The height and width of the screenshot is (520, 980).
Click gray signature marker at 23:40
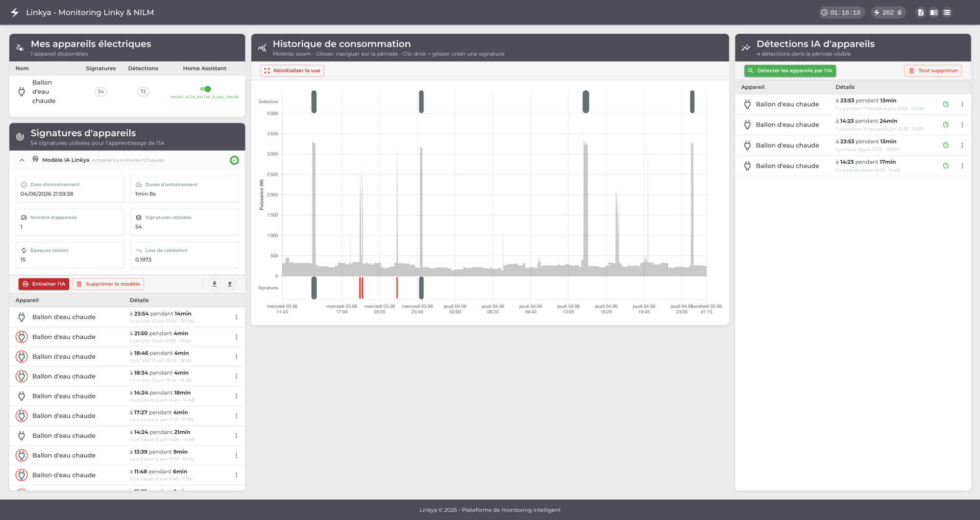click(421, 288)
